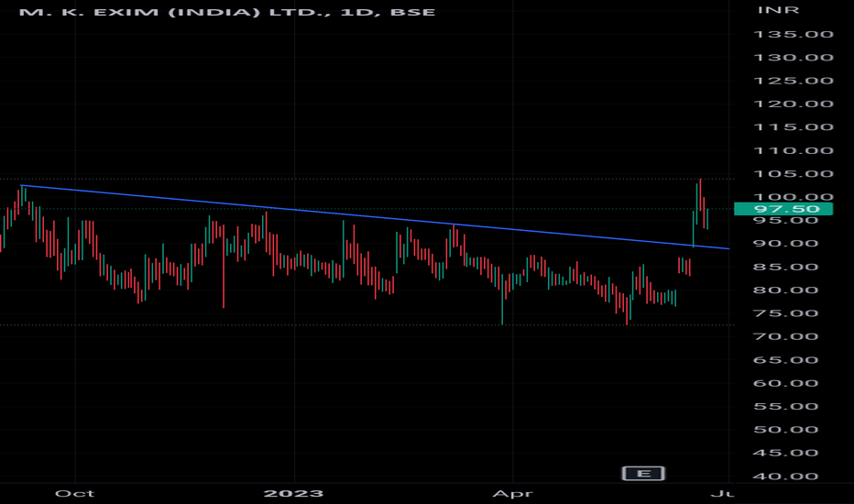Click the 50.00 price axis label
This screenshot has height=504, width=854.
(x=785, y=430)
